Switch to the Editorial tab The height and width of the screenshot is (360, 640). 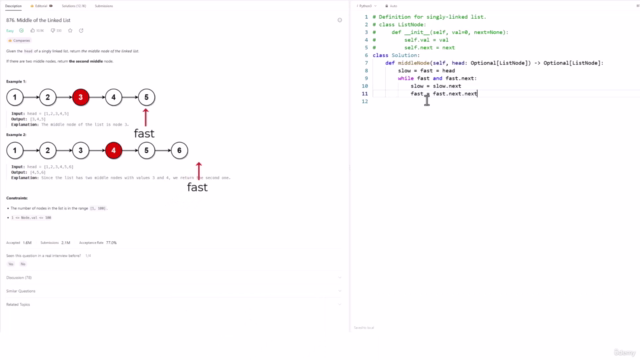(42, 6)
